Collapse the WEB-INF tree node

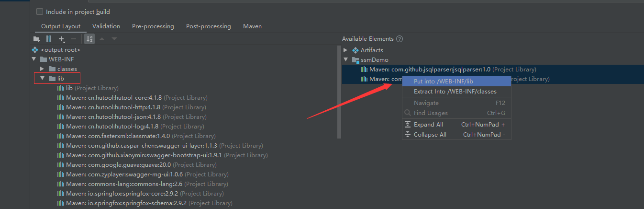pos(34,59)
